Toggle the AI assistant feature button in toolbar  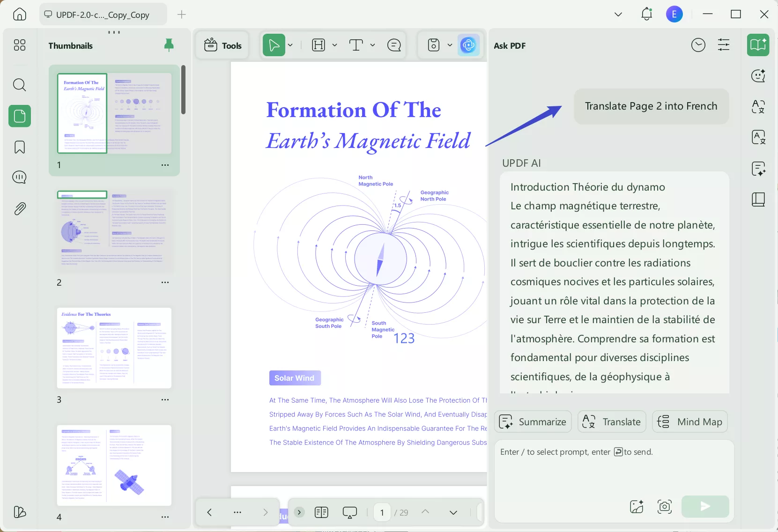469,45
